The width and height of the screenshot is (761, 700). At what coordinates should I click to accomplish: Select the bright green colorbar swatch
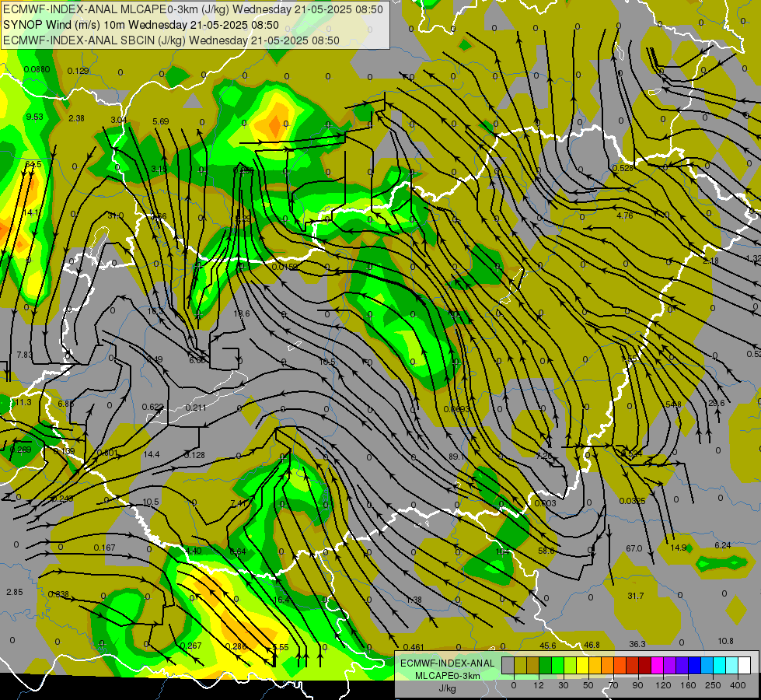tap(557, 666)
